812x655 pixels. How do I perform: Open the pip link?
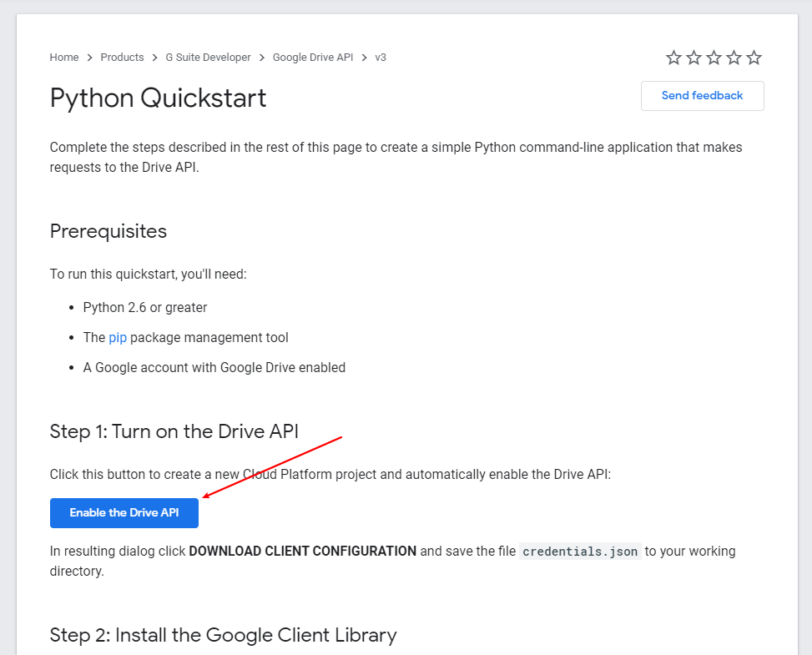118,338
